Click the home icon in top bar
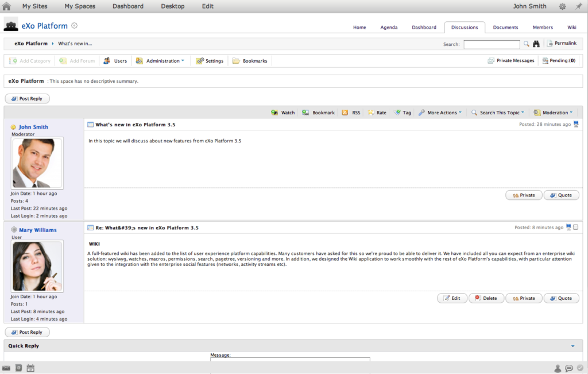The height and width of the screenshot is (374, 588). point(6,6)
